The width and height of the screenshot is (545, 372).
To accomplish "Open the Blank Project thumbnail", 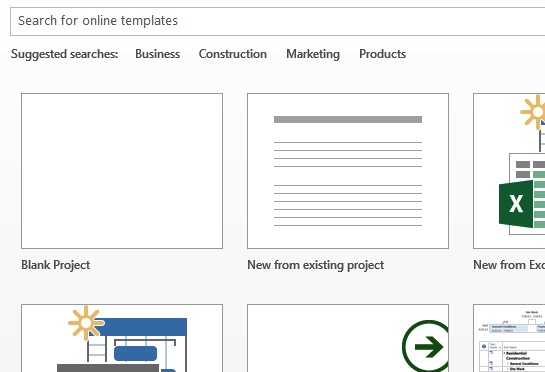I will [122, 171].
